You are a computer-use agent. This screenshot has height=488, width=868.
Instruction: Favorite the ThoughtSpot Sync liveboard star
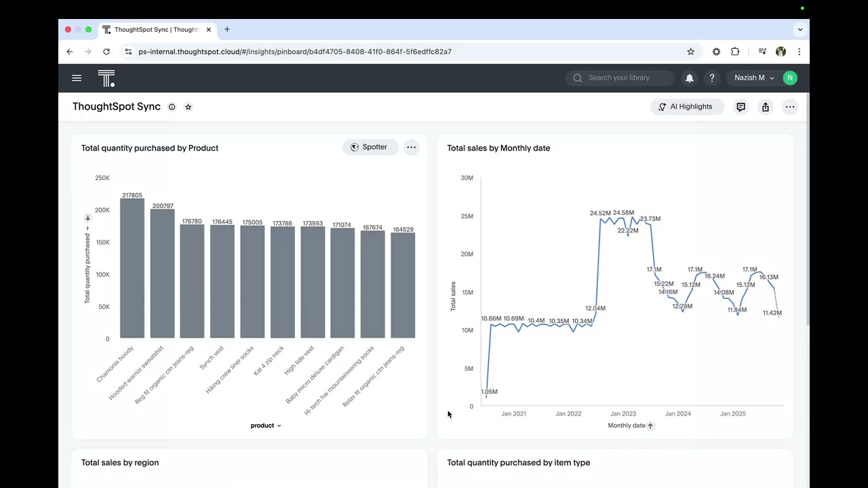(x=188, y=107)
